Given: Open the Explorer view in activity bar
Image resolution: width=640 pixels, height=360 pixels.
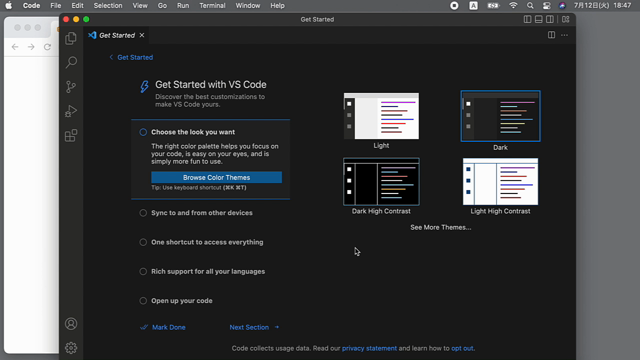Looking at the screenshot, I should pyautogui.click(x=71, y=38).
